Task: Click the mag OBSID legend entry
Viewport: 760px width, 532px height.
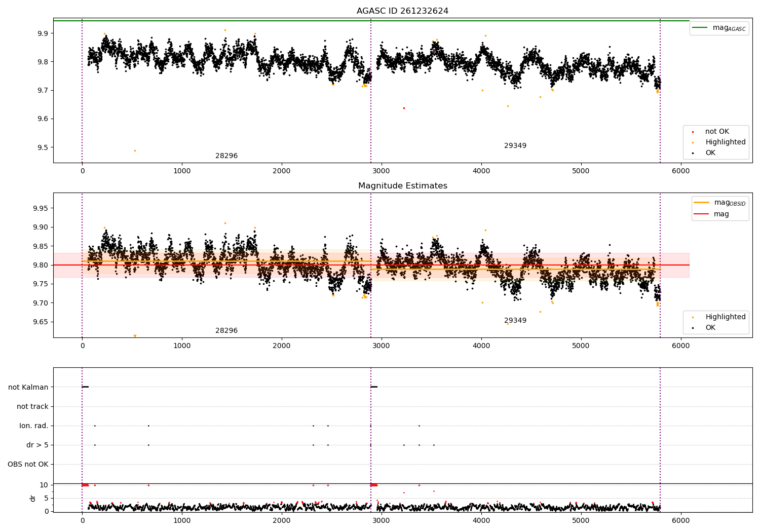Action: click(x=720, y=203)
